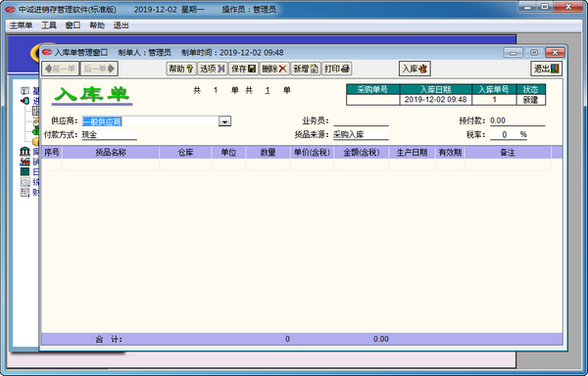Click the 序号 column header
588x376 pixels.
[52, 153]
